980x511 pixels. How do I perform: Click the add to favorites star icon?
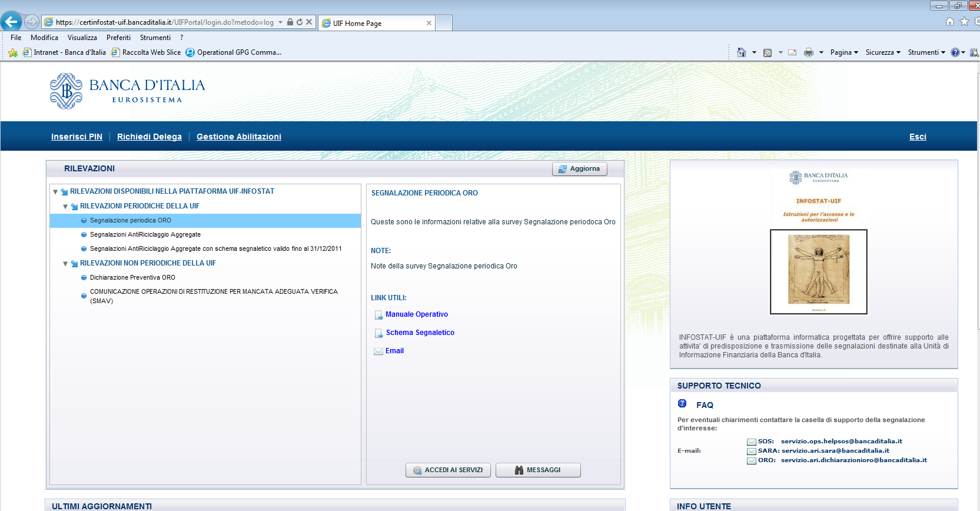pyautogui.click(x=13, y=52)
